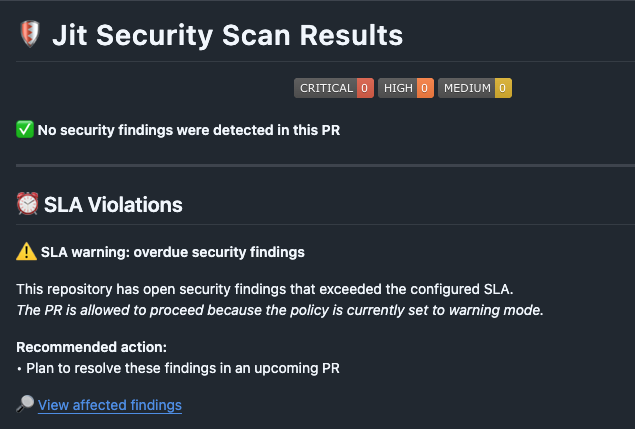Click the Jit shield logo icon

click(x=30, y=34)
